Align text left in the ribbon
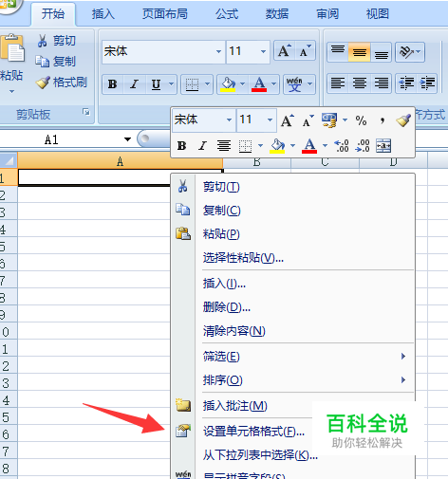The width and height of the screenshot is (448, 479). click(338, 83)
